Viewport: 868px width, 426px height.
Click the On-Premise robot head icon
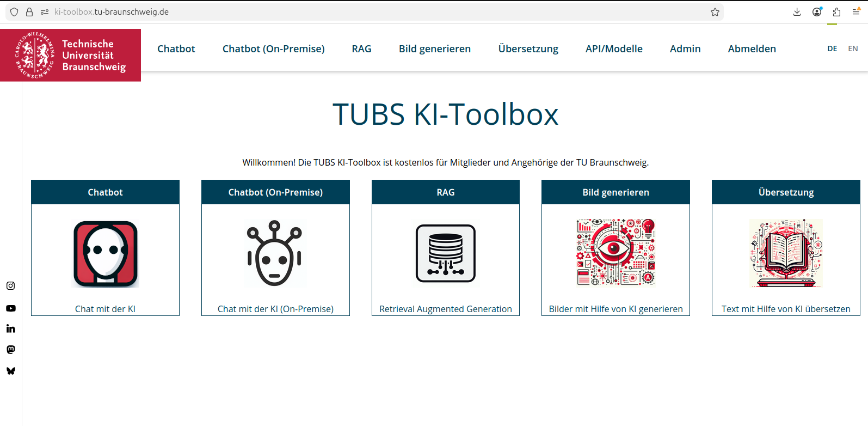[x=275, y=254]
